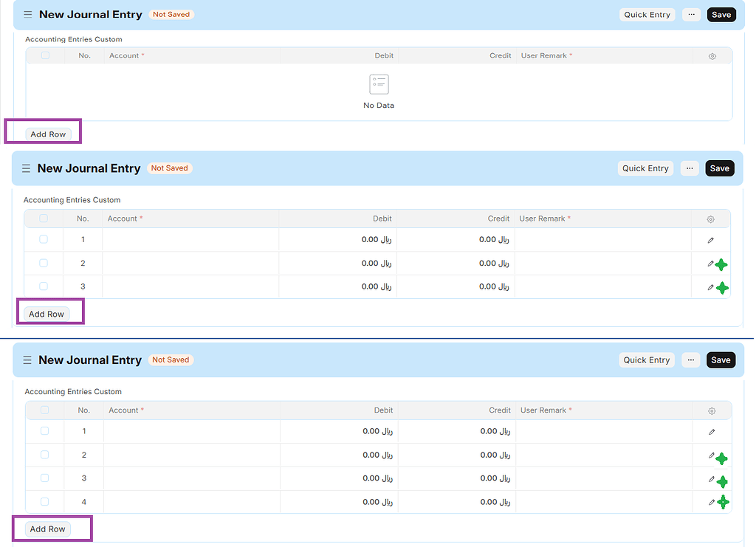This screenshot has width=756, height=547.
Task: Open the ellipsis menu in the top panel header
Action: coord(691,15)
